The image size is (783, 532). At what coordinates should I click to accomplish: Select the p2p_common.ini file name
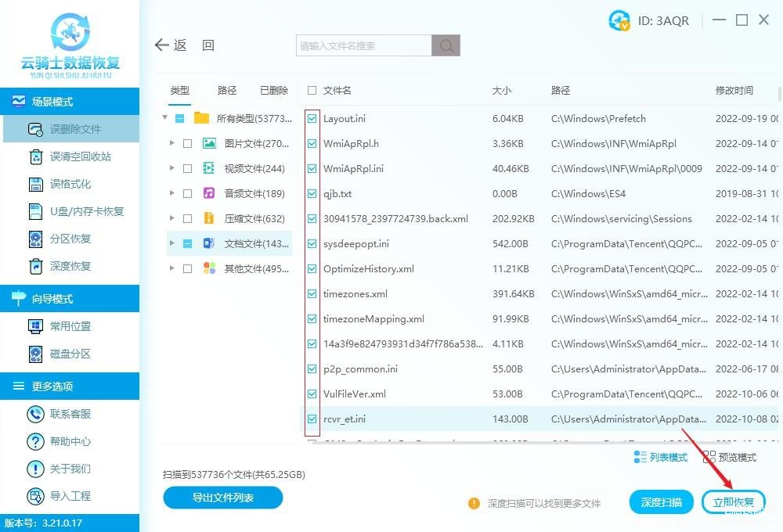(360, 368)
